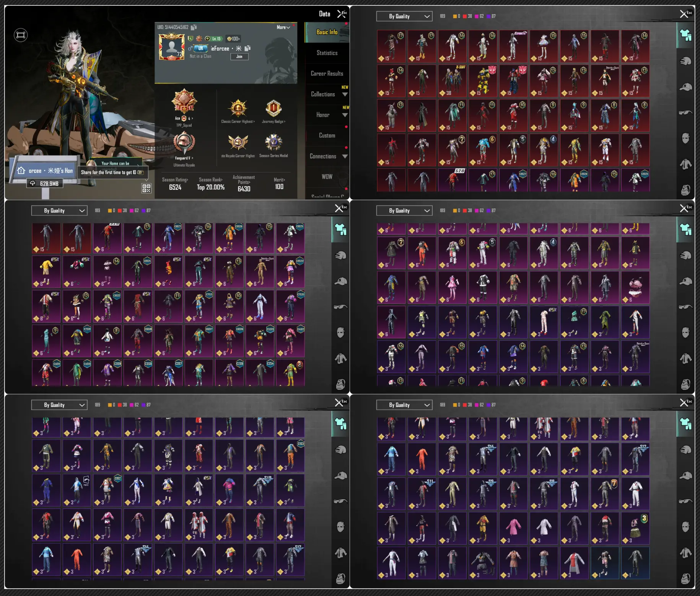
Task: Open the Ultimate Royale Career Highest medal
Action: (238, 142)
